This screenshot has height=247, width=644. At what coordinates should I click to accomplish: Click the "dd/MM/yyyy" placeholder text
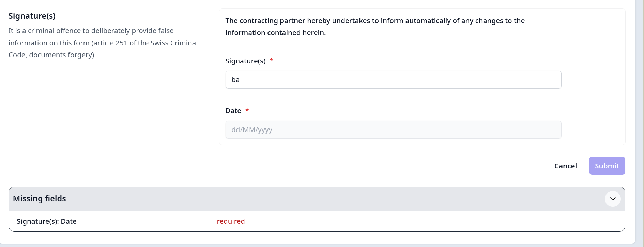coord(252,130)
